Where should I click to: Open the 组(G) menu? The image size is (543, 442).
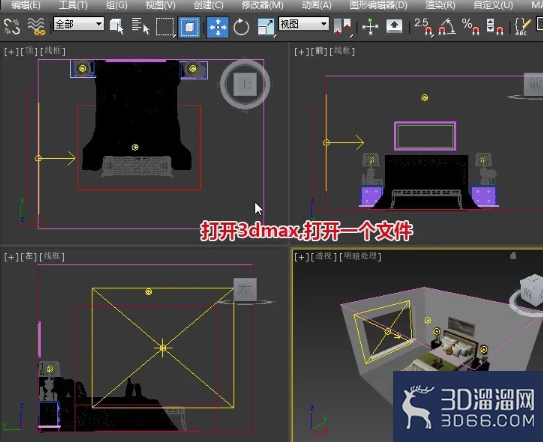pos(116,5)
